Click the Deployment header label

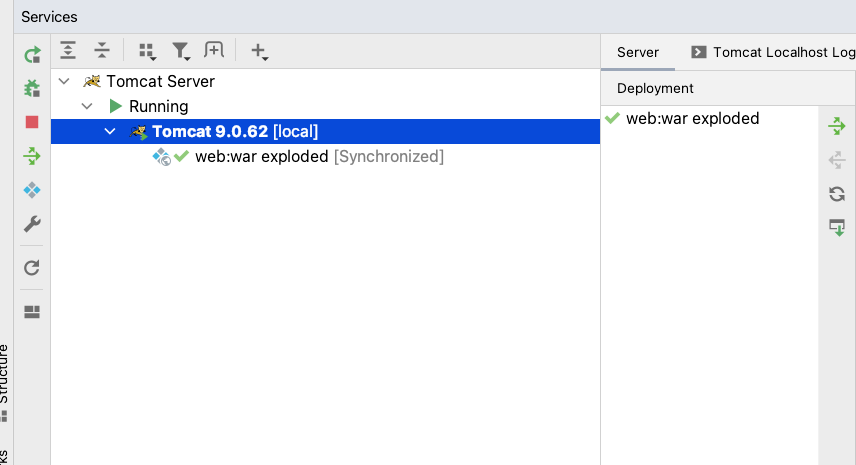655,88
